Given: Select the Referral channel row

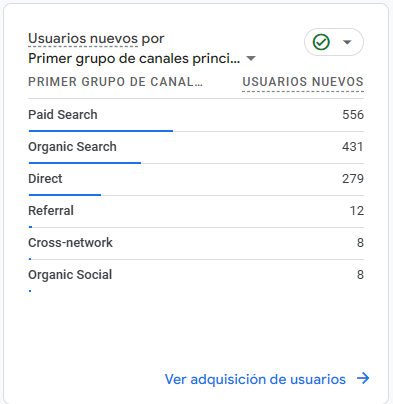Looking at the screenshot, I should (196, 212).
